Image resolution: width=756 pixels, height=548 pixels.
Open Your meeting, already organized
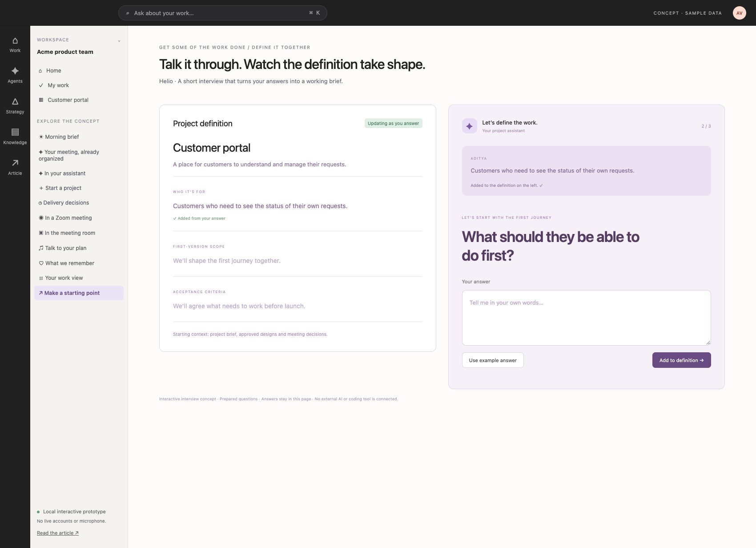(79, 155)
